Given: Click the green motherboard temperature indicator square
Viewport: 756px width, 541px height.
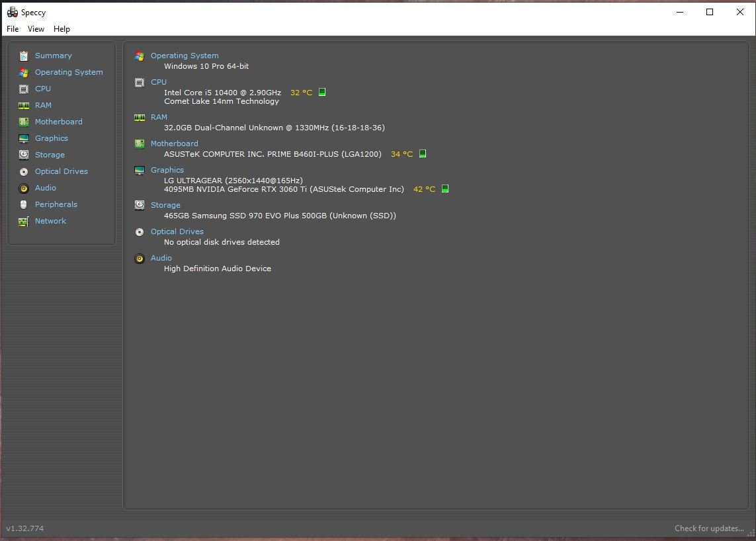Looking at the screenshot, I should (423, 154).
